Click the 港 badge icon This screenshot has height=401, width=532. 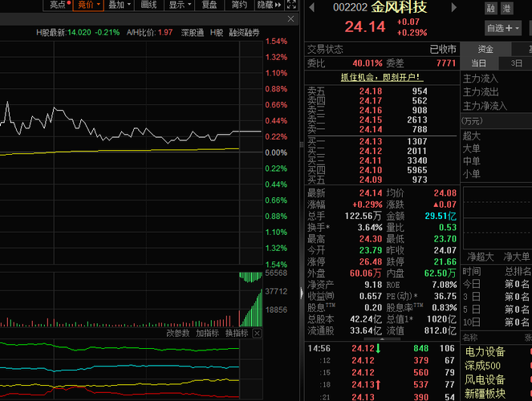pos(506,8)
